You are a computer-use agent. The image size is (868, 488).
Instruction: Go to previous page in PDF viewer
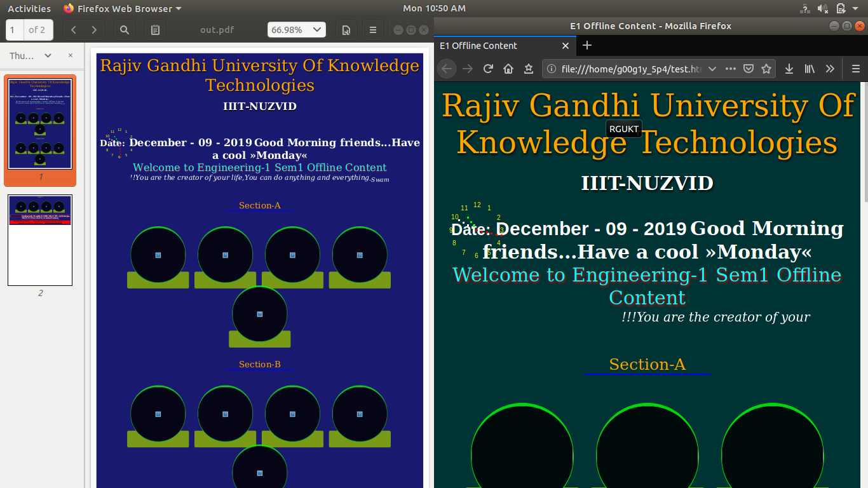tap(74, 30)
